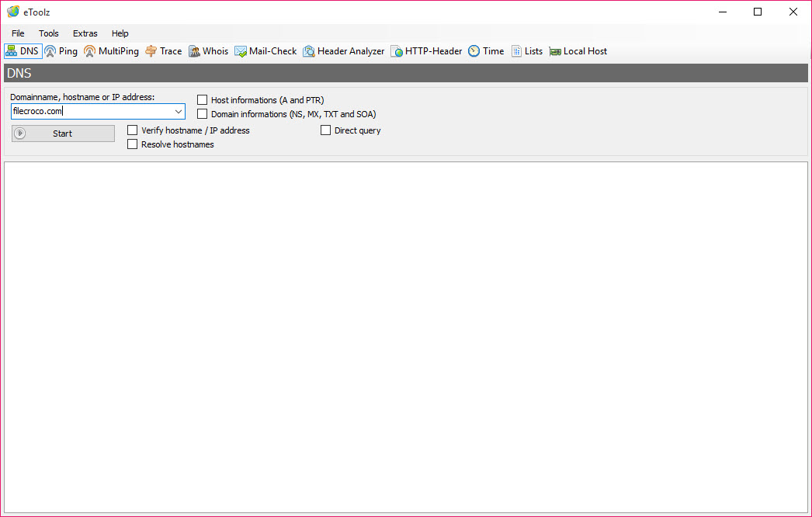Select the Whois lookup tool
The image size is (812, 517).
click(x=208, y=51)
